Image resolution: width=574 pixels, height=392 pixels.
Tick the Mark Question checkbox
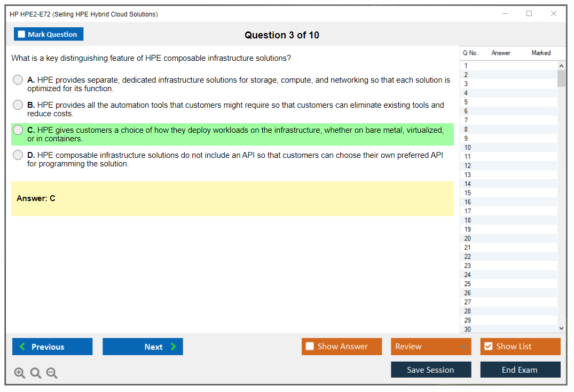coord(22,35)
